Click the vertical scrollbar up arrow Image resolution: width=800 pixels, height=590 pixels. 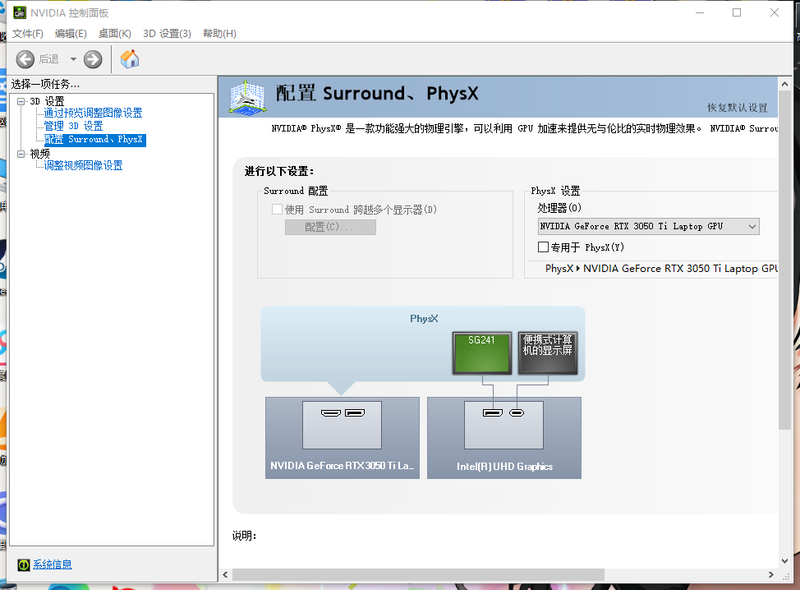pyautogui.click(x=785, y=84)
